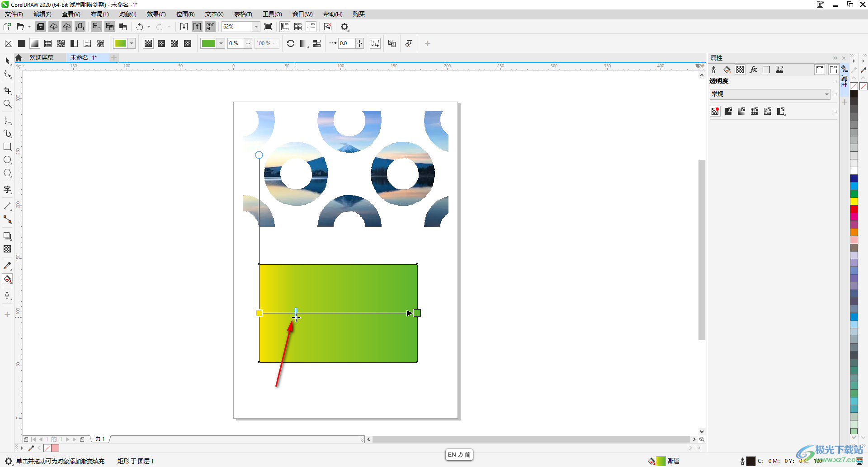
Task: Open the Options gear icon in the toolbar
Action: pos(345,27)
